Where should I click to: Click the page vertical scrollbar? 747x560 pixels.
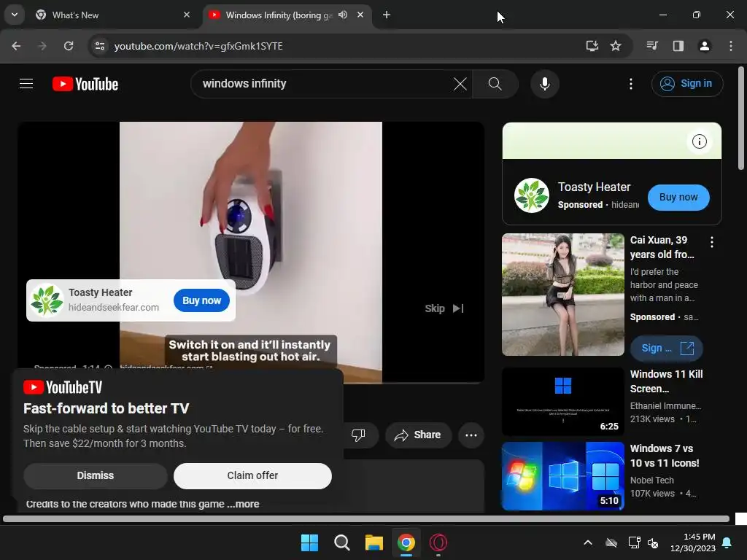pyautogui.click(x=741, y=118)
